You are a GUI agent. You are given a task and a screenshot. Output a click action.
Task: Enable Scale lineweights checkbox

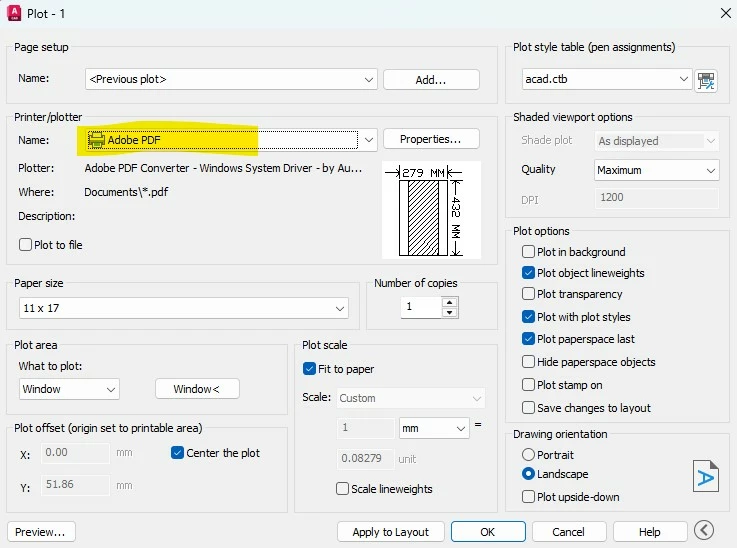point(342,489)
